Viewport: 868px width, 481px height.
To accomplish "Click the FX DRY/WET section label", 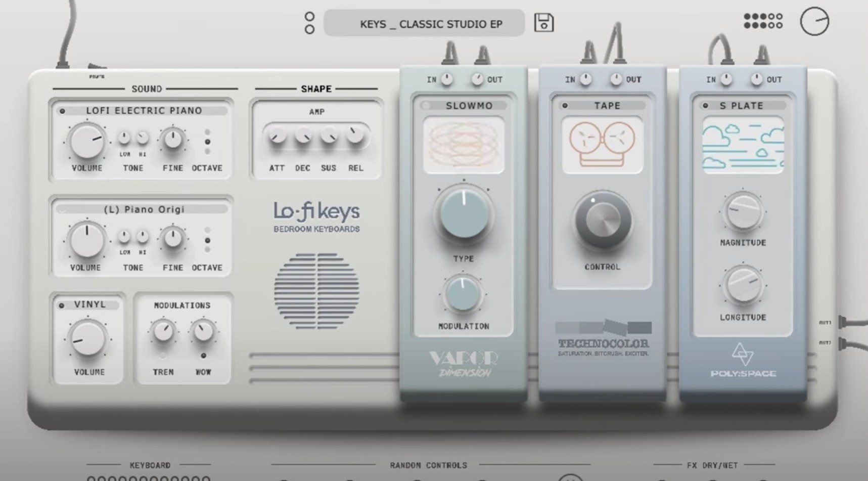I will click(x=712, y=465).
